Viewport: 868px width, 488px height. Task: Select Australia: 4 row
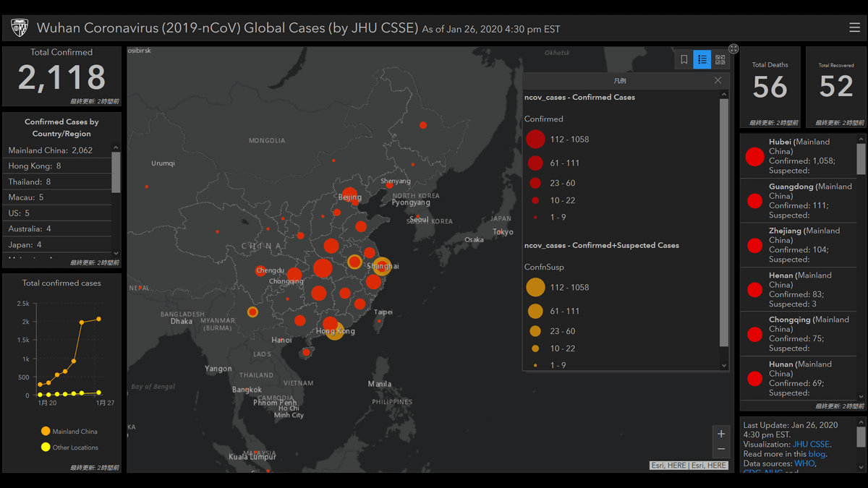tap(58, 229)
